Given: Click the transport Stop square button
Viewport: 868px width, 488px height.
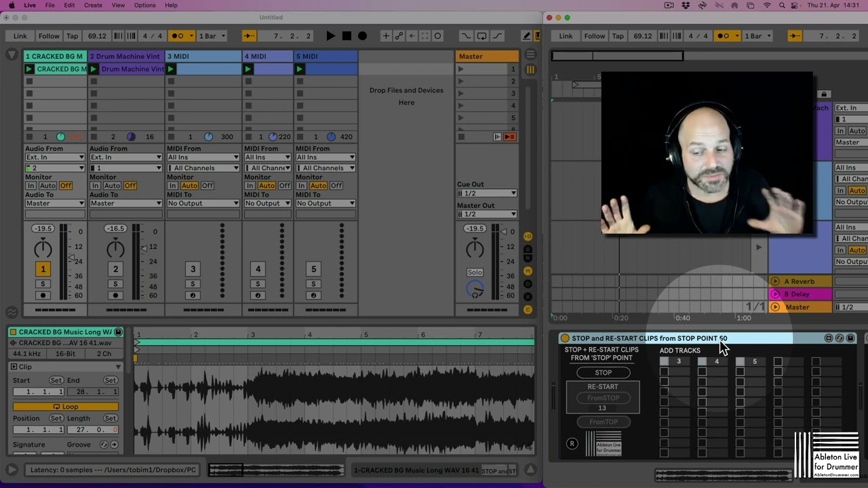Looking at the screenshot, I should click(x=347, y=36).
